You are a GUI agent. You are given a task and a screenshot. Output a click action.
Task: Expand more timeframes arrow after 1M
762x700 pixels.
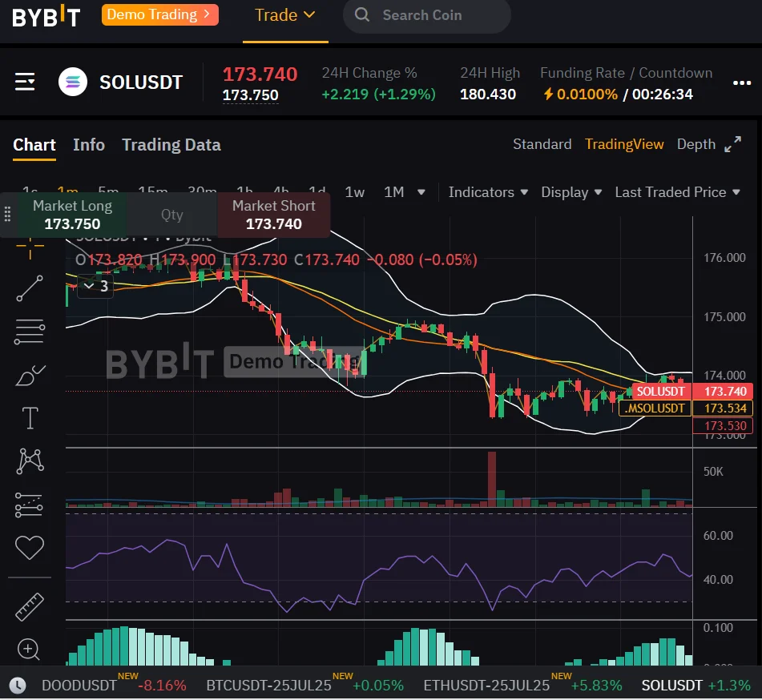(x=421, y=192)
